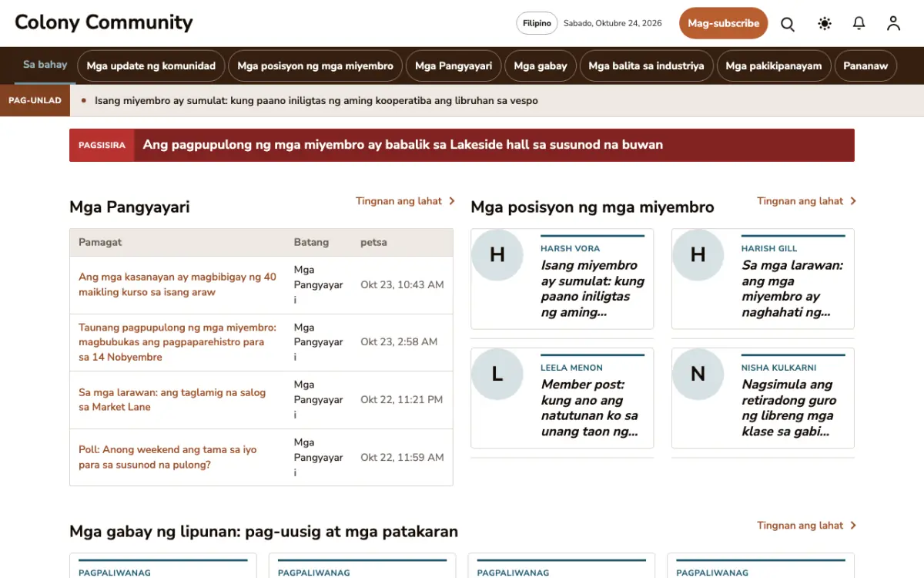Click Tingnan ang lahat for Mga posisyon ng mga miyembro
The image size is (924, 578).
coord(800,201)
